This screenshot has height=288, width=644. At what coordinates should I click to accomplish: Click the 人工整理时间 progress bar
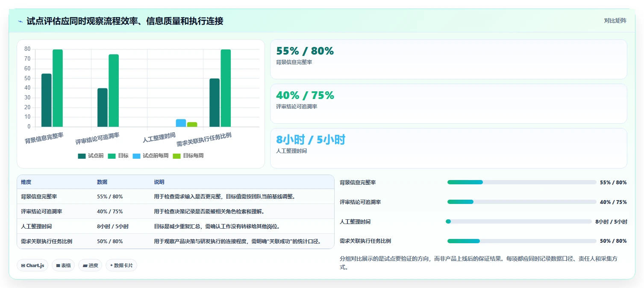tap(519, 221)
